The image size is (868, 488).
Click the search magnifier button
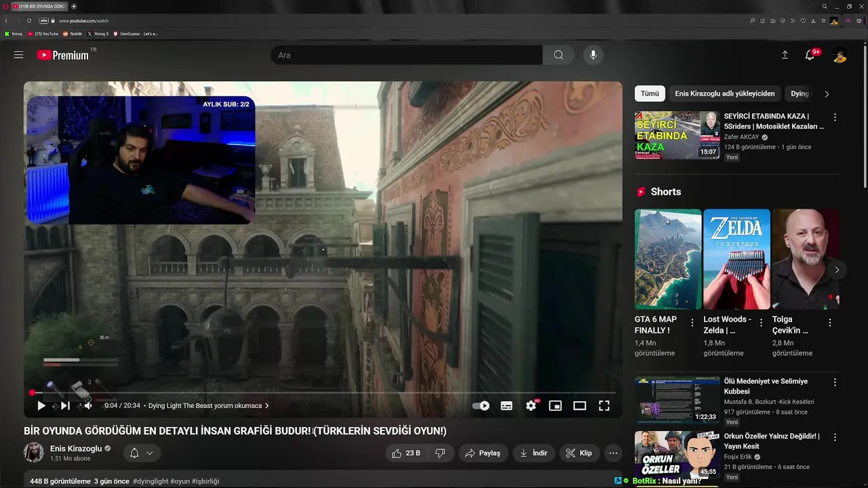(559, 55)
